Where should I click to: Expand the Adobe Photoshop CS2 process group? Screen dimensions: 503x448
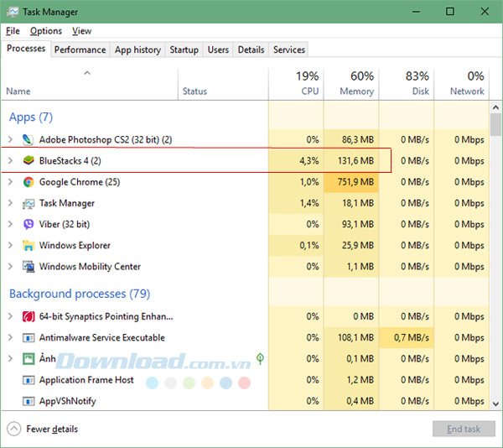click(x=10, y=139)
